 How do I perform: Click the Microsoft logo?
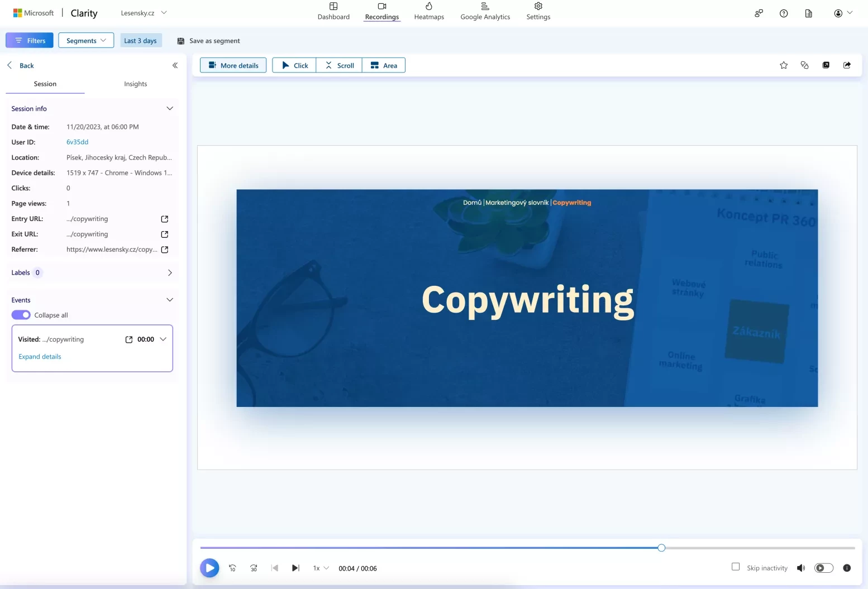pyautogui.click(x=34, y=13)
